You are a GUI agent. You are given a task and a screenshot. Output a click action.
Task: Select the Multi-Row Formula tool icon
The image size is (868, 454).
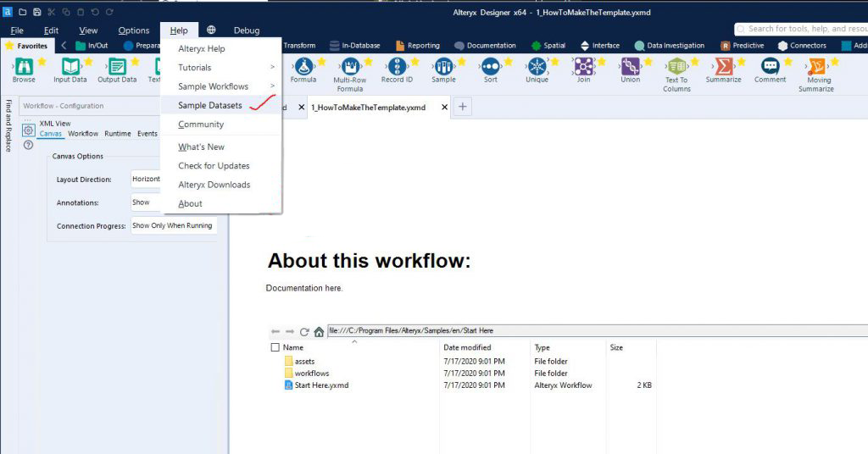tap(350, 66)
